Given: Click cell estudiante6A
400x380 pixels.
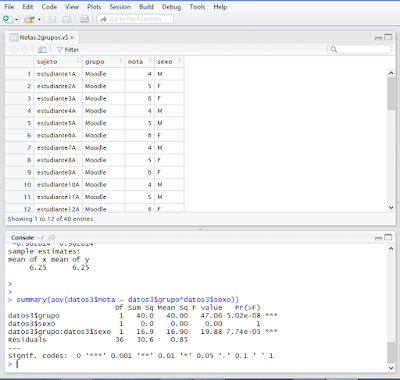Looking at the screenshot, I should tap(58, 136).
